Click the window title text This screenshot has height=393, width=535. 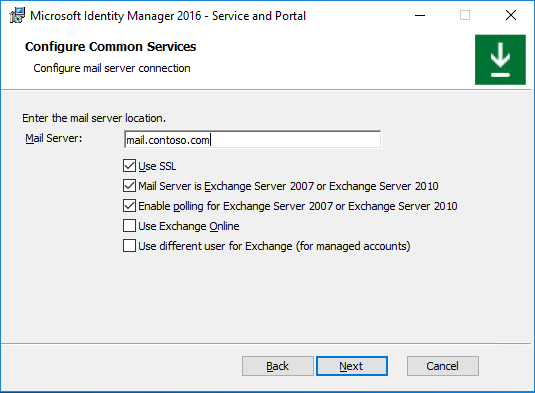pos(168,16)
